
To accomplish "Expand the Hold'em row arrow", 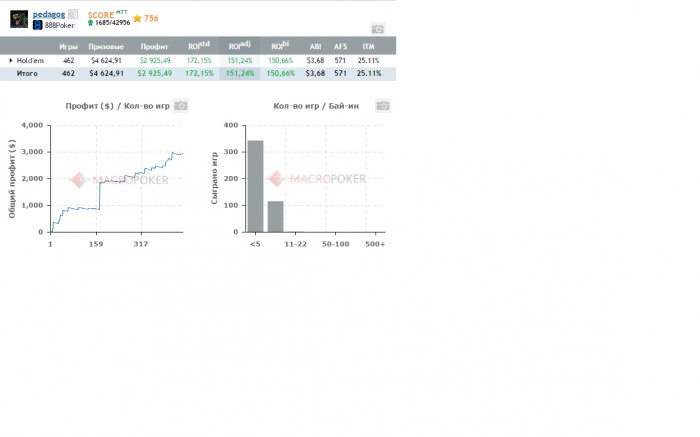I will click(10, 60).
